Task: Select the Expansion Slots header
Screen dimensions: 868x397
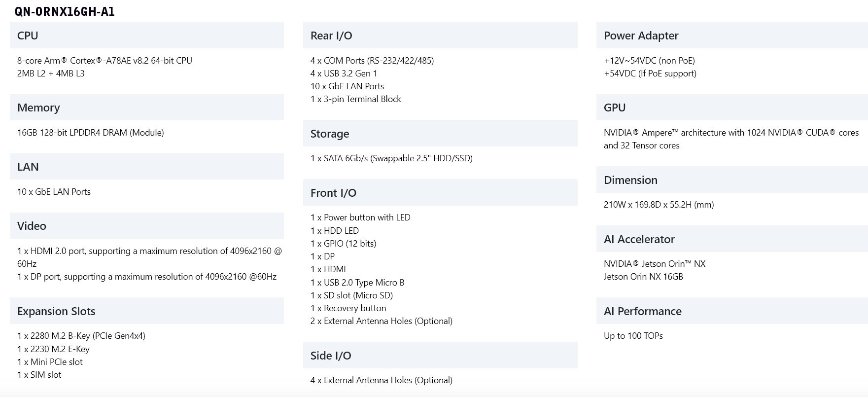Action: coord(147,311)
